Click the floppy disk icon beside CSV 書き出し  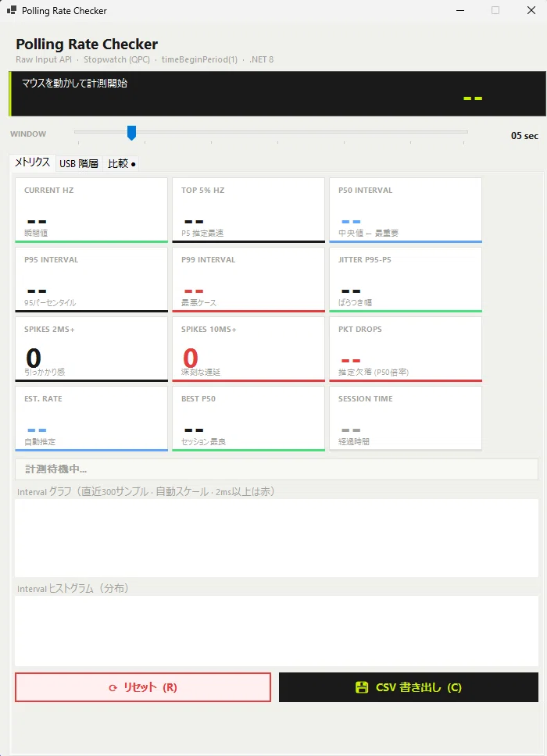pos(362,687)
